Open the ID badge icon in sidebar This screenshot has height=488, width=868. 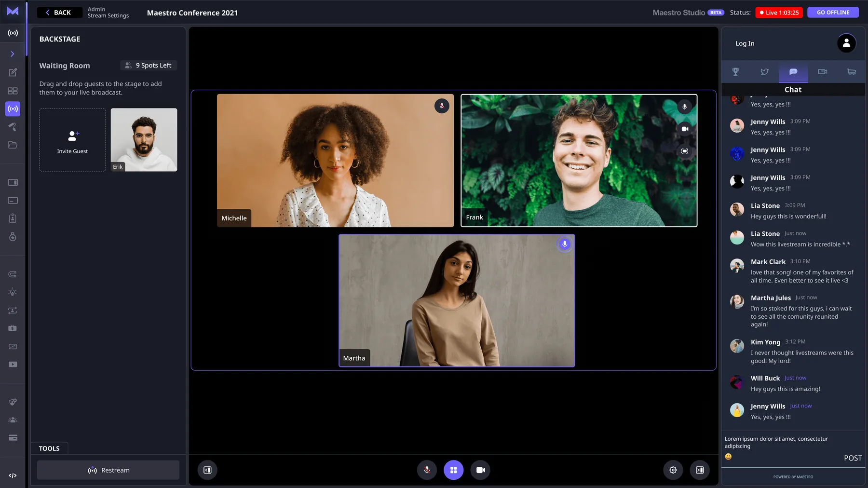click(13, 218)
